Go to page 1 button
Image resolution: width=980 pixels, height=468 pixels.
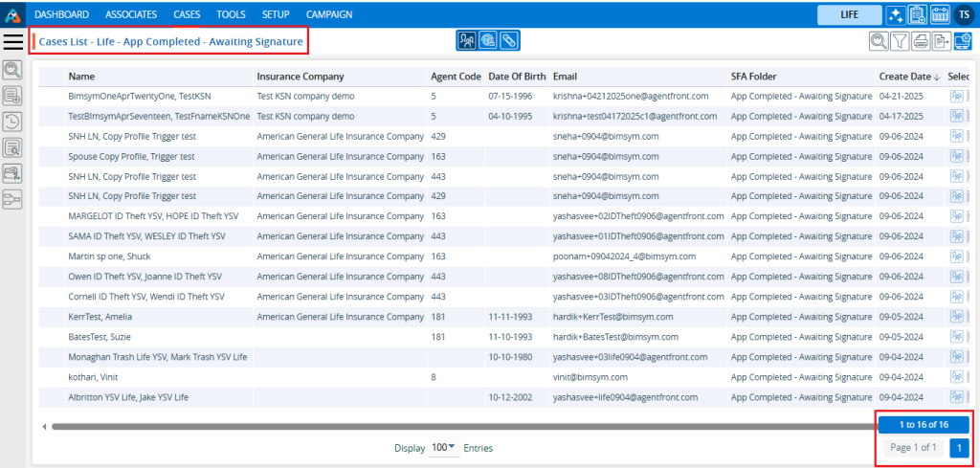pos(959,448)
